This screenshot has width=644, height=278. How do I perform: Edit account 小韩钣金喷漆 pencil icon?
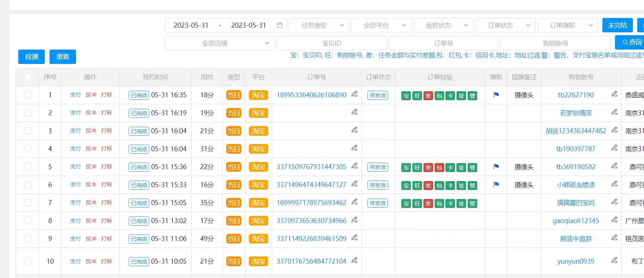tap(614, 184)
